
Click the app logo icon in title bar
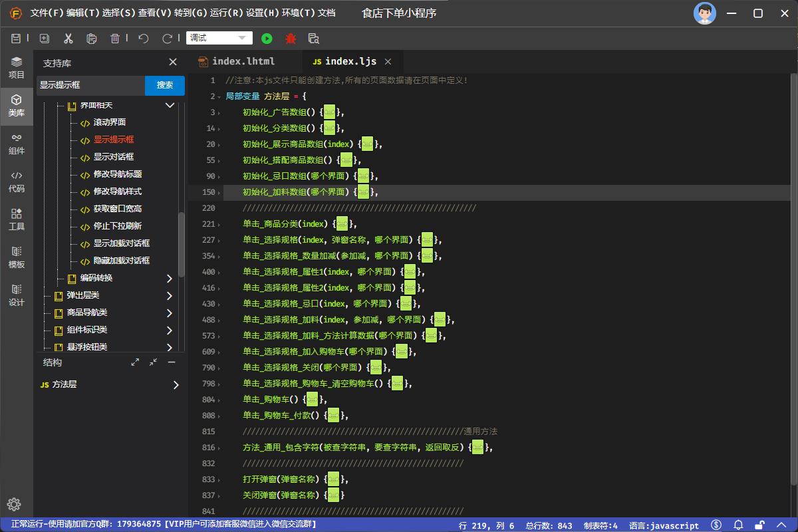(16, 13)
